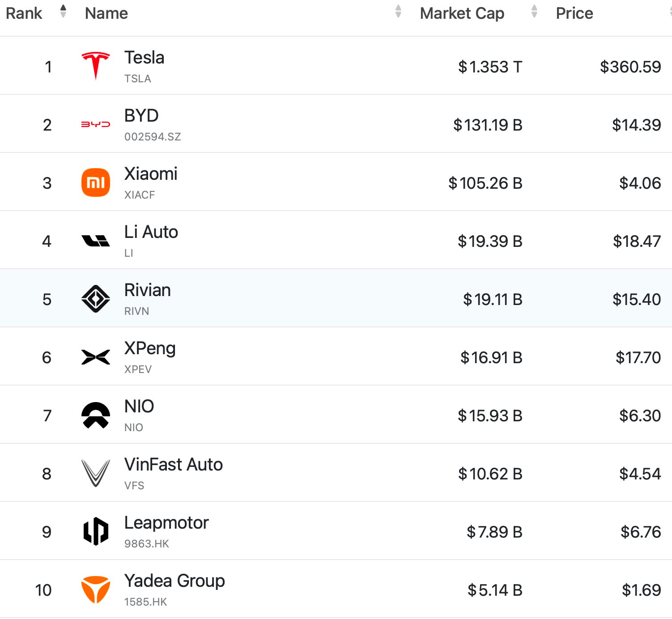
Task: Open the Tesla company name link
Action: click(144, 58)
